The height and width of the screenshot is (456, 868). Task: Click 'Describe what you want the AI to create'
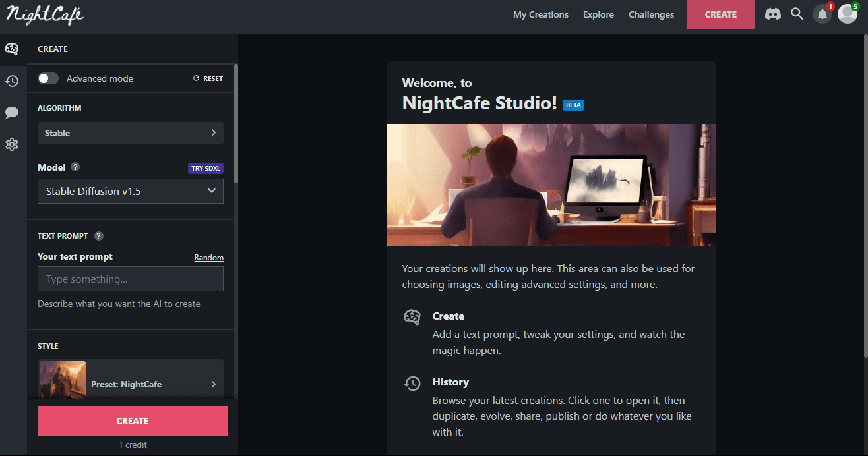coord(119,304)
